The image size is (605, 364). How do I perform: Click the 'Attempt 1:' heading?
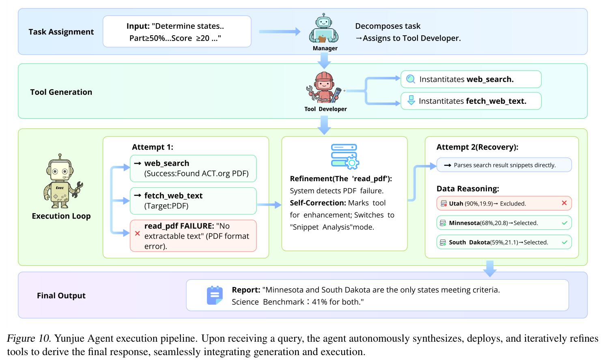coord(153,147)
